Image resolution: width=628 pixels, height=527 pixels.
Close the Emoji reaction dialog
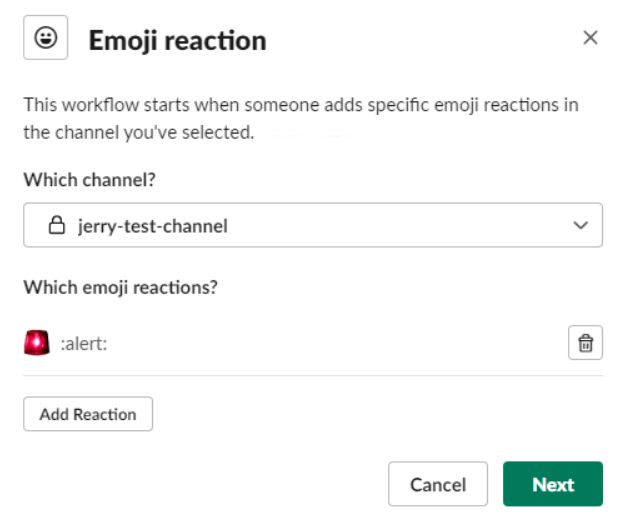coord(590,38)
